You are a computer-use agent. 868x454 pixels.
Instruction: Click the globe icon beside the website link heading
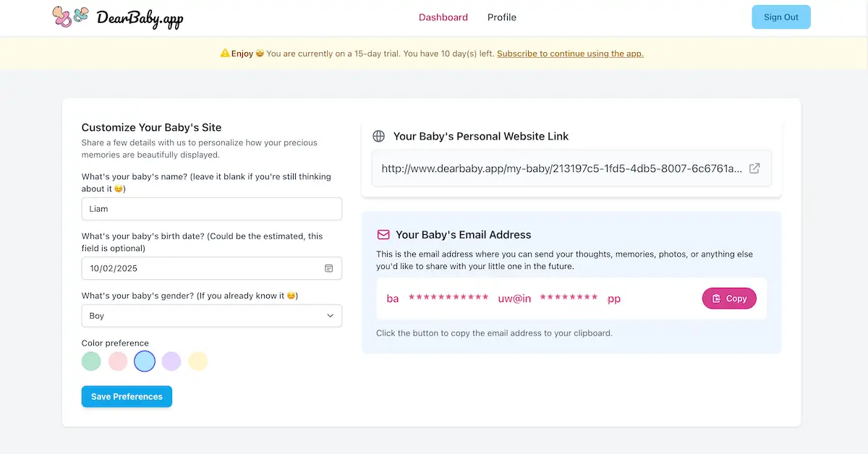click(x=378, y=136)
